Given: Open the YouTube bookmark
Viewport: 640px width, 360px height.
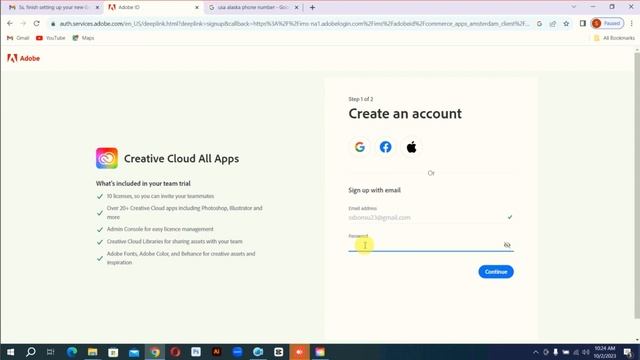Looking at the screenshot, I should 51,38.
